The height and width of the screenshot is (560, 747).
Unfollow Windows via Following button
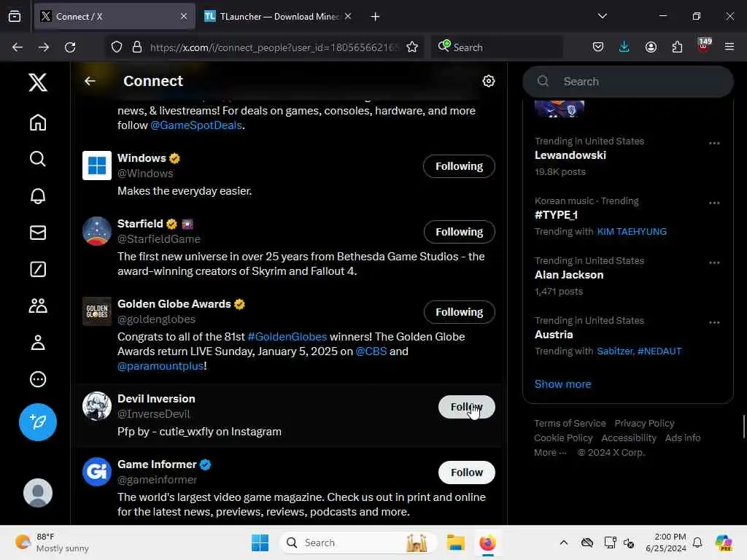459,166
